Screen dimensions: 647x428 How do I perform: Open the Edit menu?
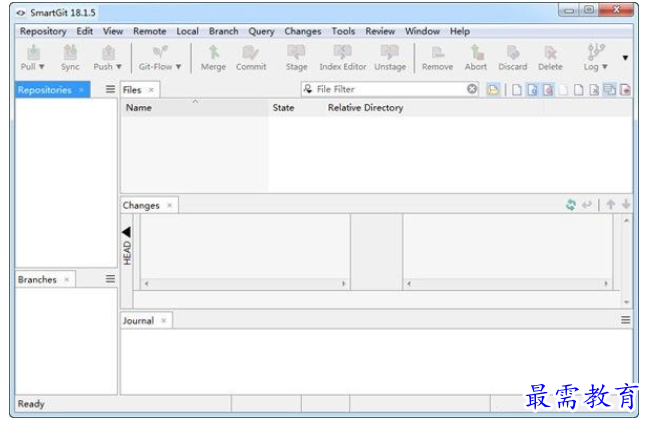click(85, 31)
